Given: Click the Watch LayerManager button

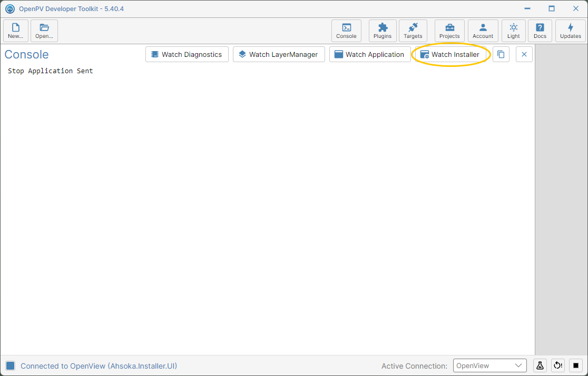Looking at the screenshot, I should [279, 54].
